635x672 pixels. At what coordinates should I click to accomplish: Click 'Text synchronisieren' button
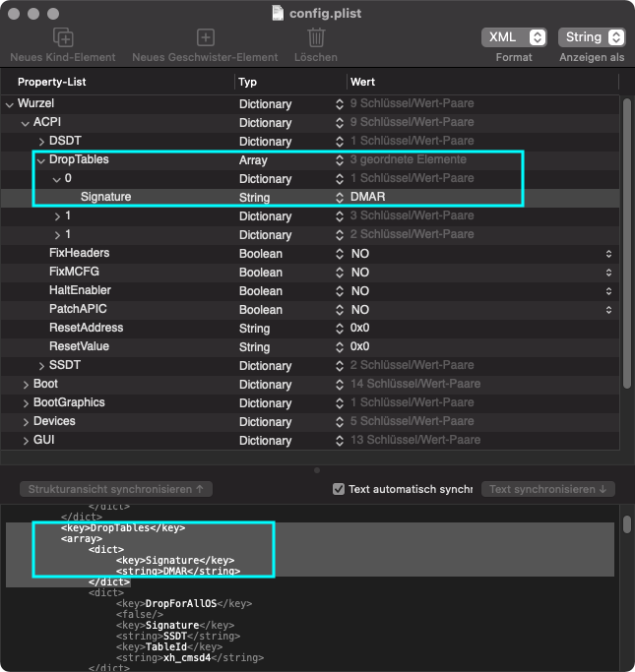click(x=548, y=489)
